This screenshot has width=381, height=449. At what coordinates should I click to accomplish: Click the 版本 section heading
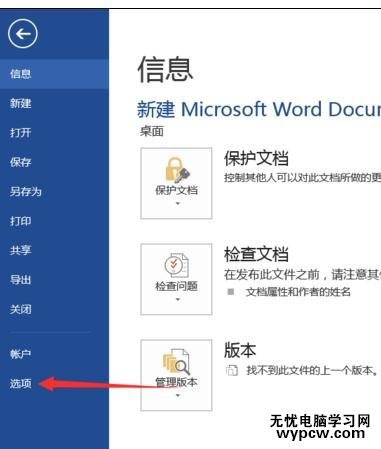click(x=240, y=350)
